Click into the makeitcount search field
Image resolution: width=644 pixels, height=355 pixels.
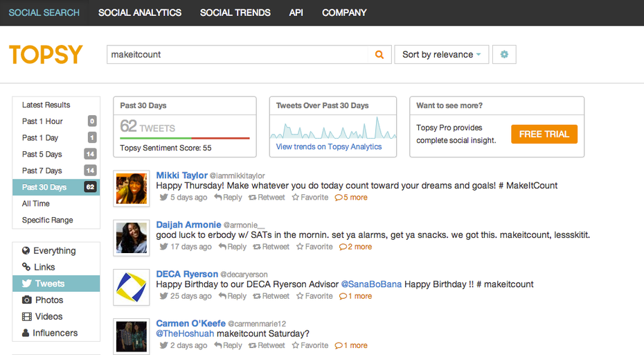coord(238,54)
